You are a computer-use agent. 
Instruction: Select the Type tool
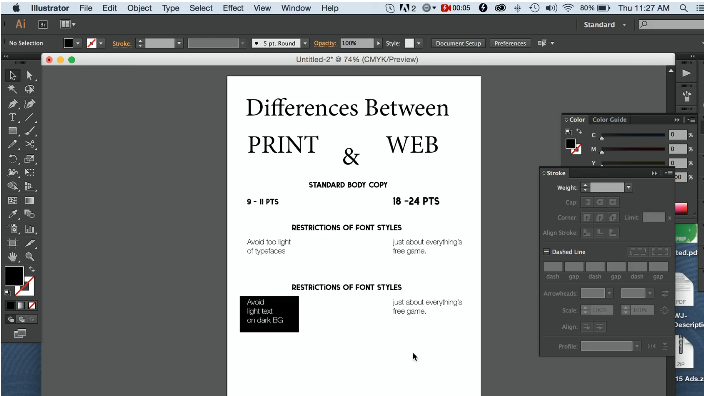pos(13,117)
